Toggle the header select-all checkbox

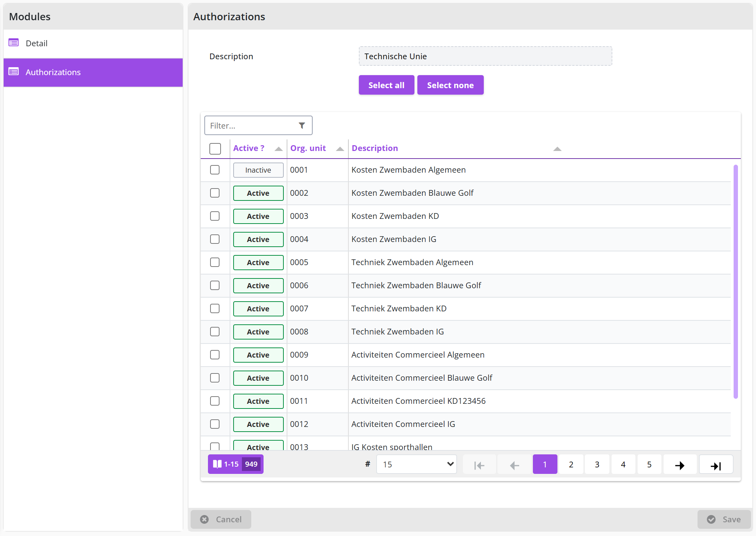click(x=215, y=148)
